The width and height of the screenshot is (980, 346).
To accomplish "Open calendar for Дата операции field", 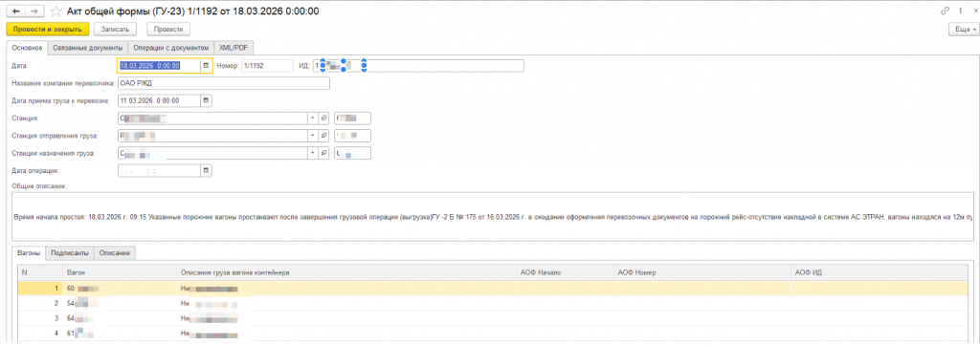I will 206,170.
